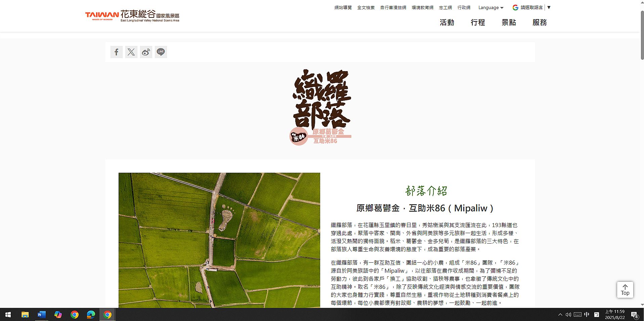The image size is (644, 321).
Task: Expand the Language dropdown
Action: 490,7
